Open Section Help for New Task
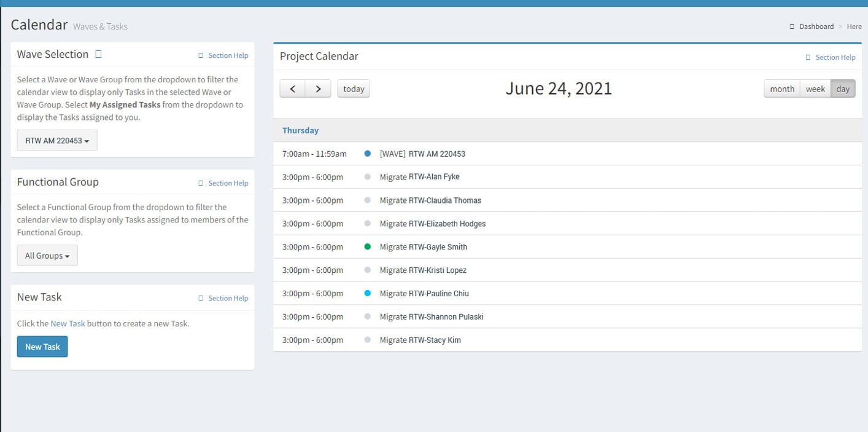868x432 pixels. [x=228, y=298]
